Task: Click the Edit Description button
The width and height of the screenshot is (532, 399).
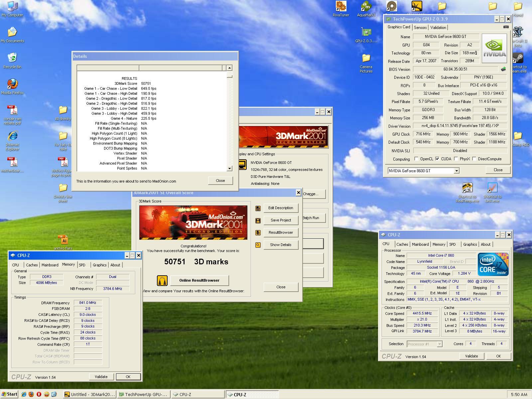Action: [x=281, y=208]
